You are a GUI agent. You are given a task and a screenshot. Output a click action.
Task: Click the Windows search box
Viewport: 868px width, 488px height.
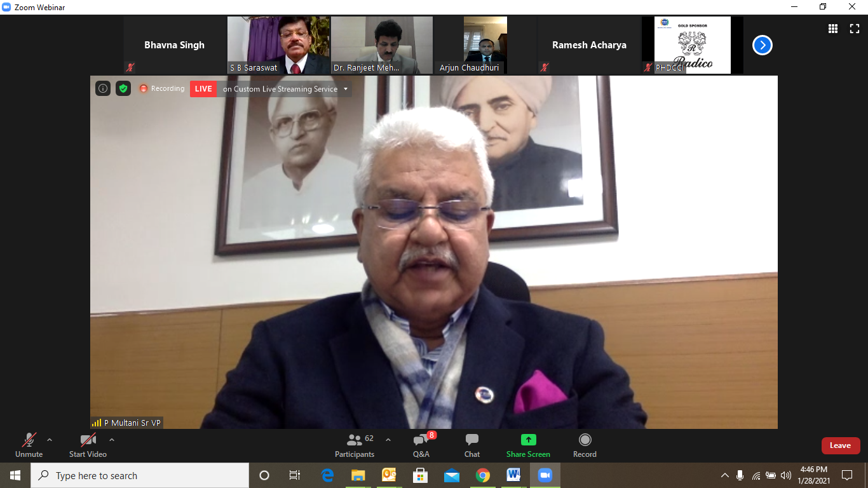click(140, 475)
